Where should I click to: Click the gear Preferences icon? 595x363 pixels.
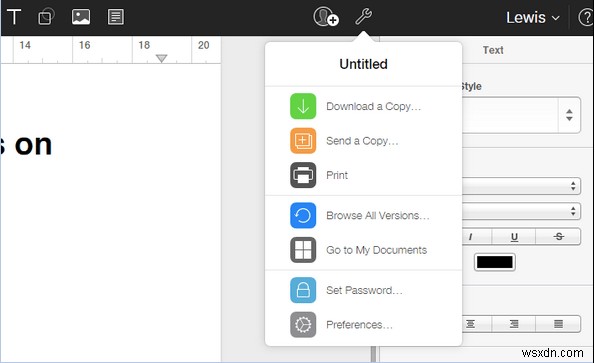(x=303, y=325)
